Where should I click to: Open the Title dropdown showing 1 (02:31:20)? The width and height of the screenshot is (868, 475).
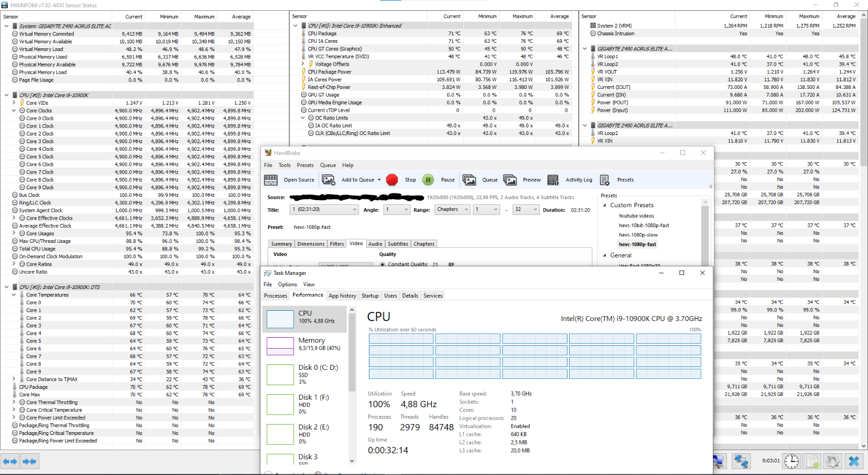coord(324,209)
